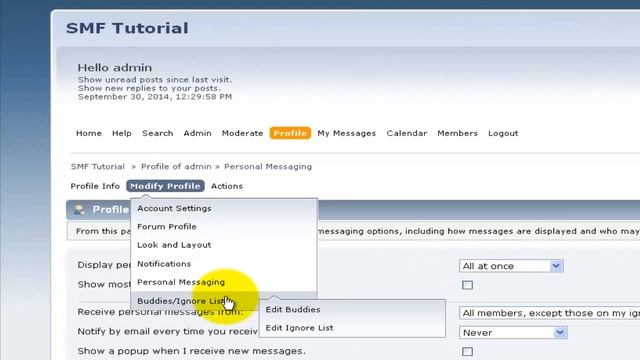Click the 'Profile of admin' breadcrumb link
Viewport: 640px width, 360px height.
tap(176, 167)
